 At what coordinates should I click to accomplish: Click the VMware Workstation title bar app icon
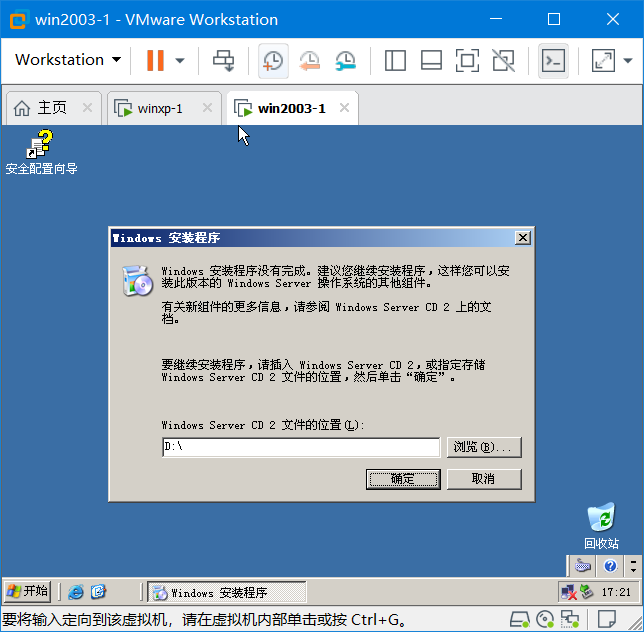[x=18, y=19]
